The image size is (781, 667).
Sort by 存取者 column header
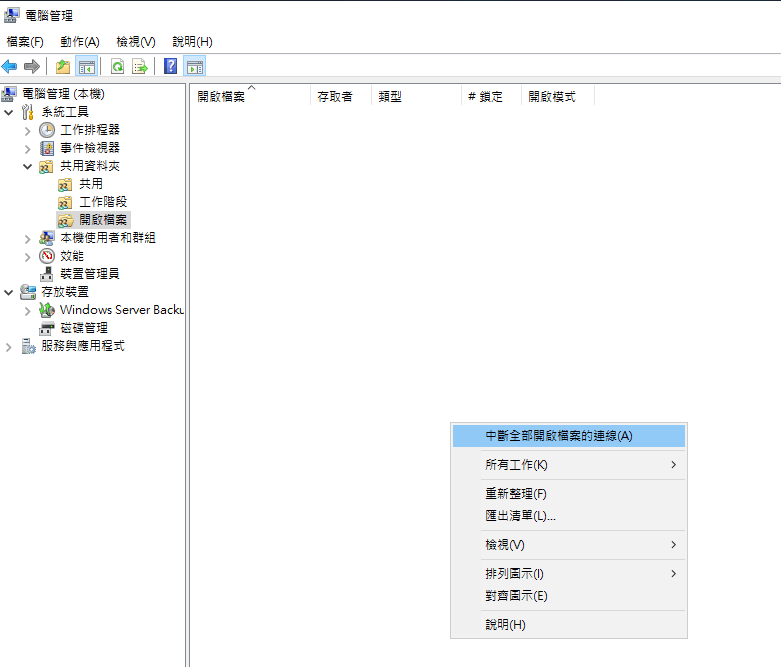(x=341, y=96)
